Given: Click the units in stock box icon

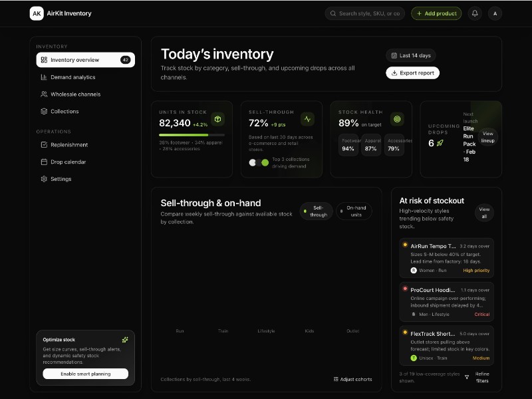Looking at the screenshot, I should [217, 119].
